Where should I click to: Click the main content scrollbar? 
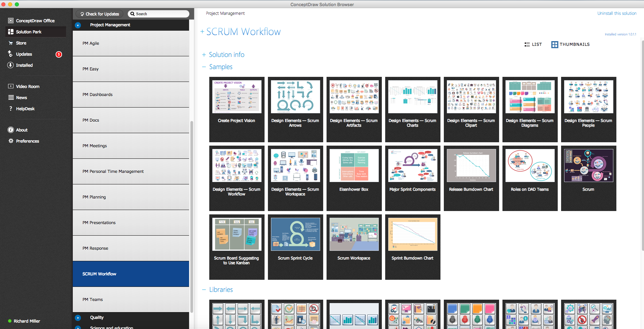(x=642, y=145)
